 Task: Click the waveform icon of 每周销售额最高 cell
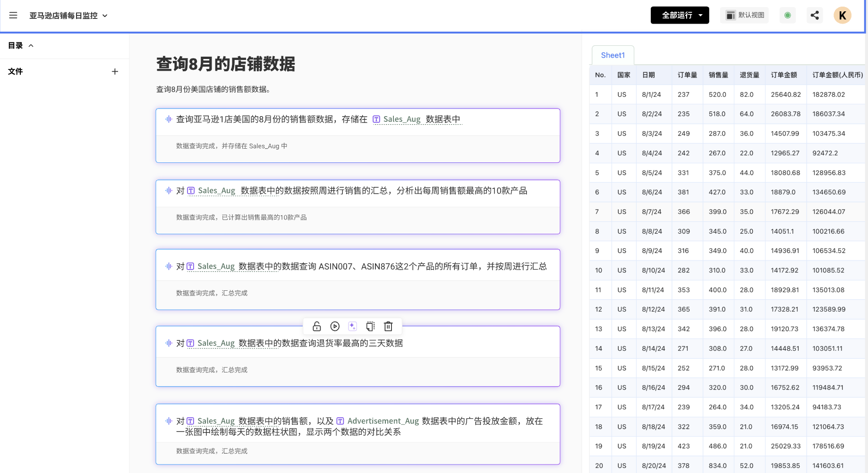click(x=169, y=190)
